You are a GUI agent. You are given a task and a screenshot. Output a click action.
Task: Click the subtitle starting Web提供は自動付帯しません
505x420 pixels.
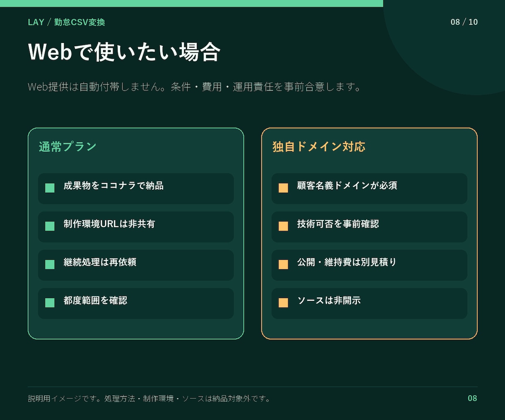[195, 87]
